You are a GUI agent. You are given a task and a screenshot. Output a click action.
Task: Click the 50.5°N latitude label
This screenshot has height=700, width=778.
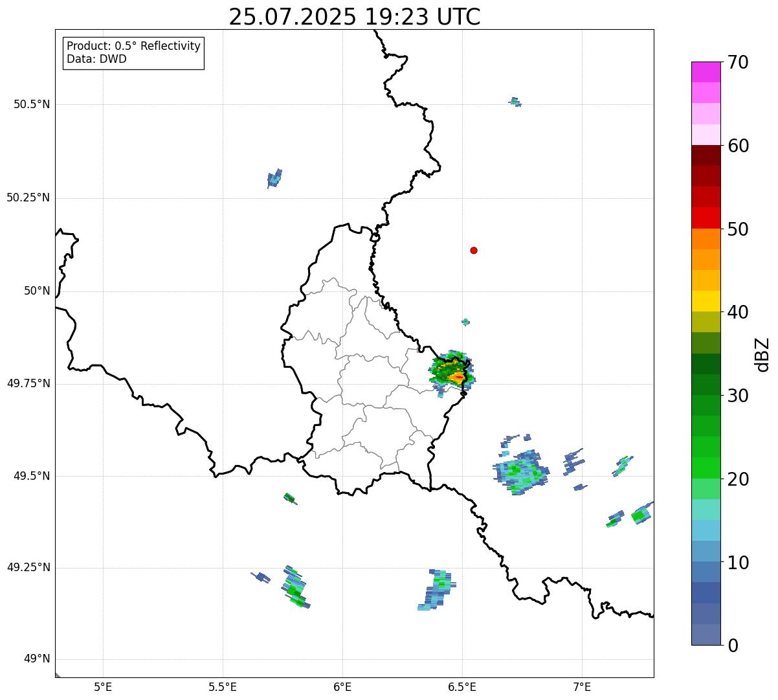click(32, 104)
